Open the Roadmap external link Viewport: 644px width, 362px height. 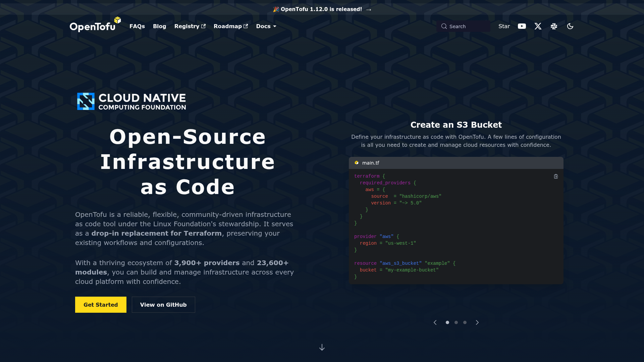pos(231,26)
